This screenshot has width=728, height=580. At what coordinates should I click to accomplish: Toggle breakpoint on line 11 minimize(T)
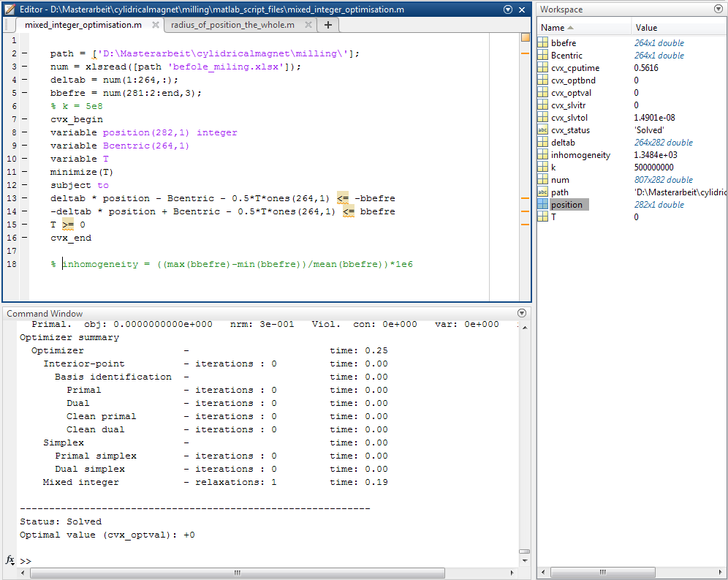tap(25, 172)
